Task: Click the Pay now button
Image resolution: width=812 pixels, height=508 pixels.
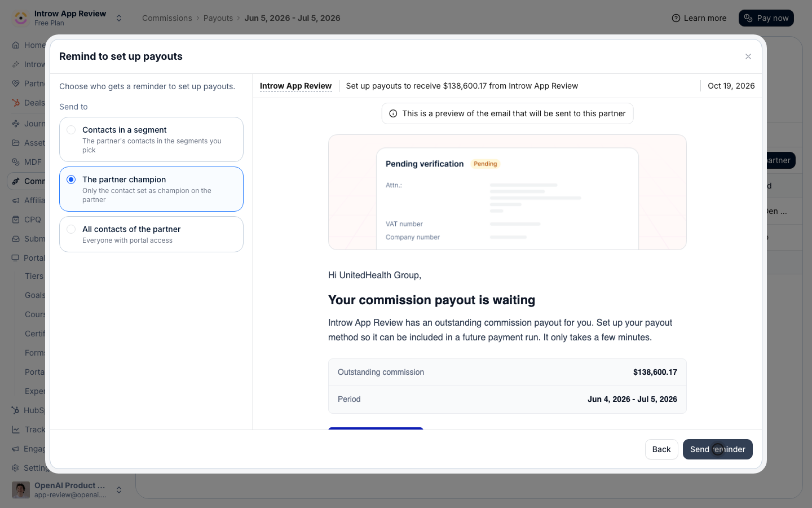Action: [x=766, y=18]
